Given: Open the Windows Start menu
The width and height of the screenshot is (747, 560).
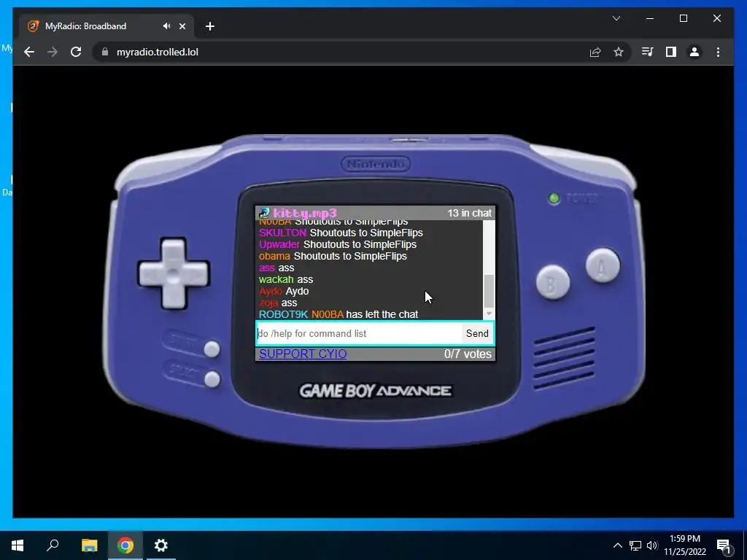Looking at the screenshot, I should [x=18, y=545].
